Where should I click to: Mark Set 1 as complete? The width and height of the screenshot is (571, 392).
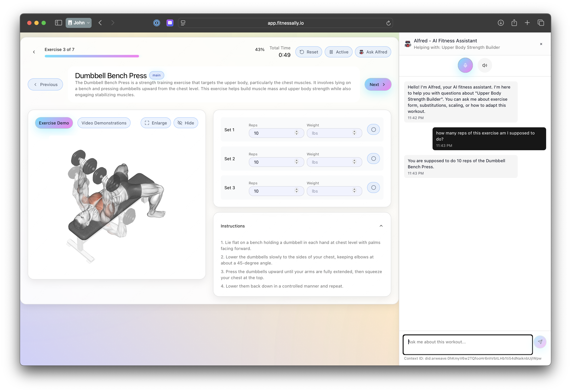point(373,130)
